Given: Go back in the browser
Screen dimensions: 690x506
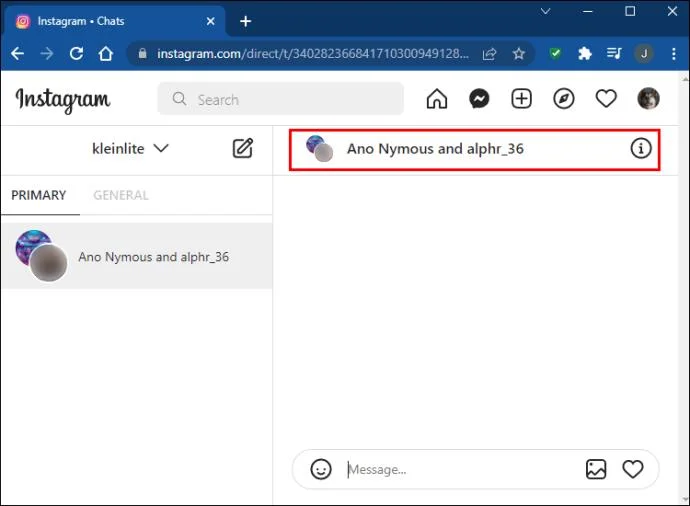Looking at the screenshot, I should (x=18, y=54).
